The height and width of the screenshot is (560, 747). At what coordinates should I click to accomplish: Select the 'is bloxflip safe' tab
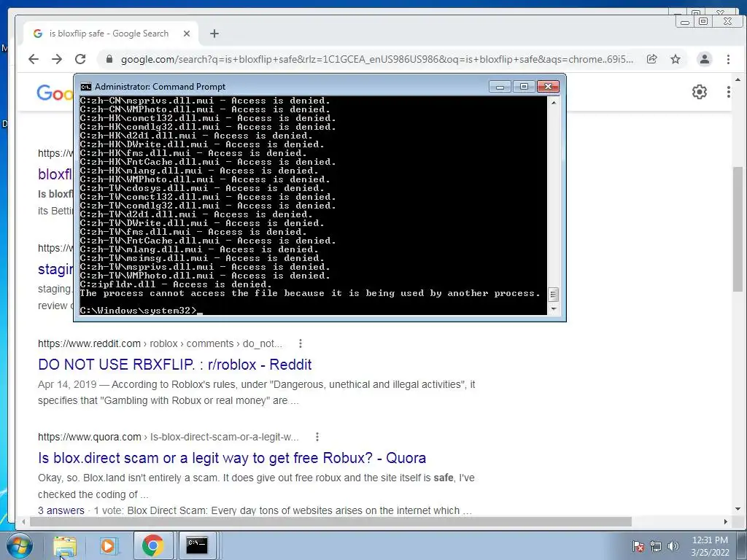point(112,34)
